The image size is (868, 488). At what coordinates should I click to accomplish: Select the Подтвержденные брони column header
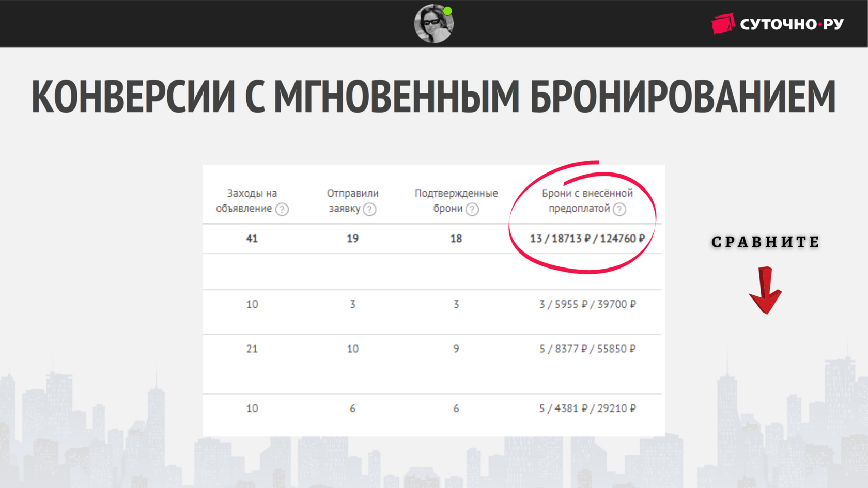coord(456,201)
